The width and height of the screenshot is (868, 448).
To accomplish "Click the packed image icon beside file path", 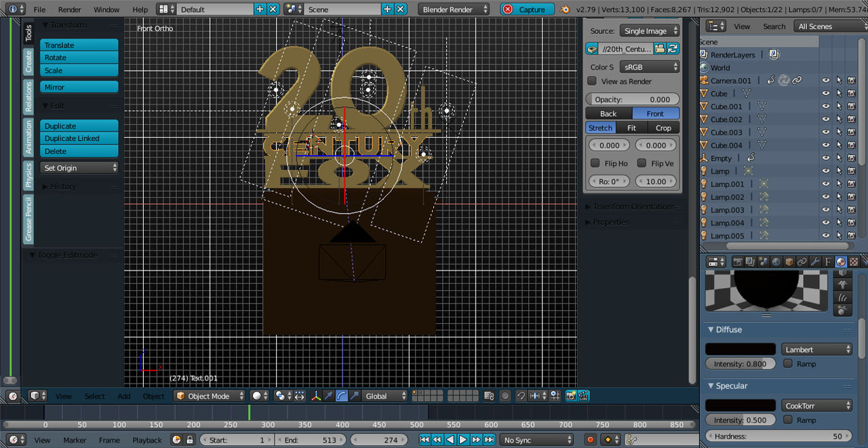I will (592, 49).
